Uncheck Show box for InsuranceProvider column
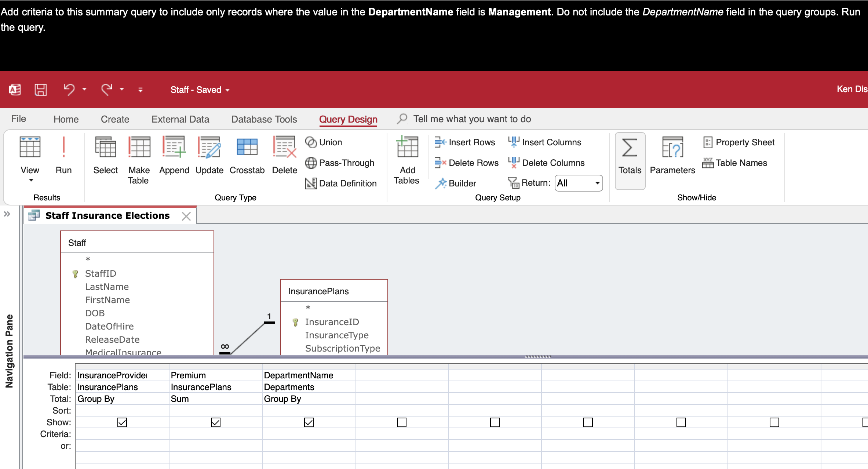Viewport: 868px width, 469px height. (x=122, y=422)
